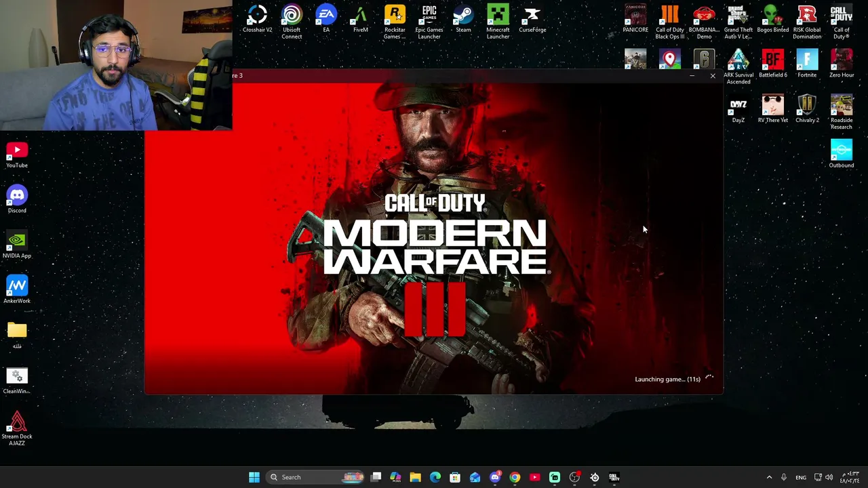Click the "Launching game... (11s)" status text

point(667,380)
